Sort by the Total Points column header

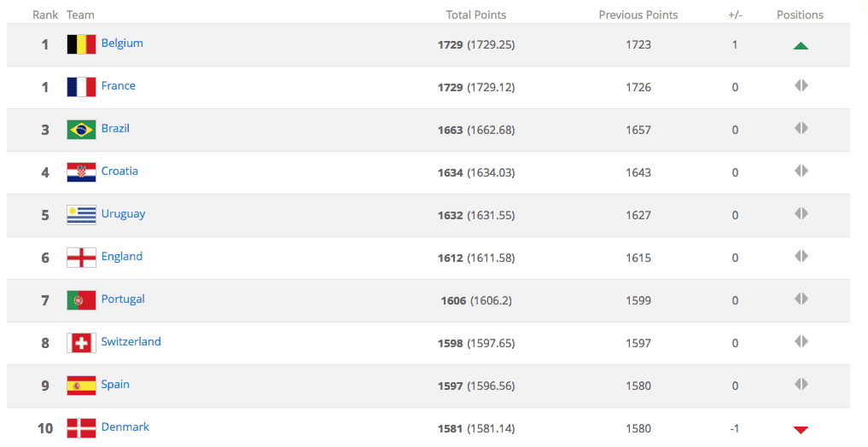[x=476, y=15]
